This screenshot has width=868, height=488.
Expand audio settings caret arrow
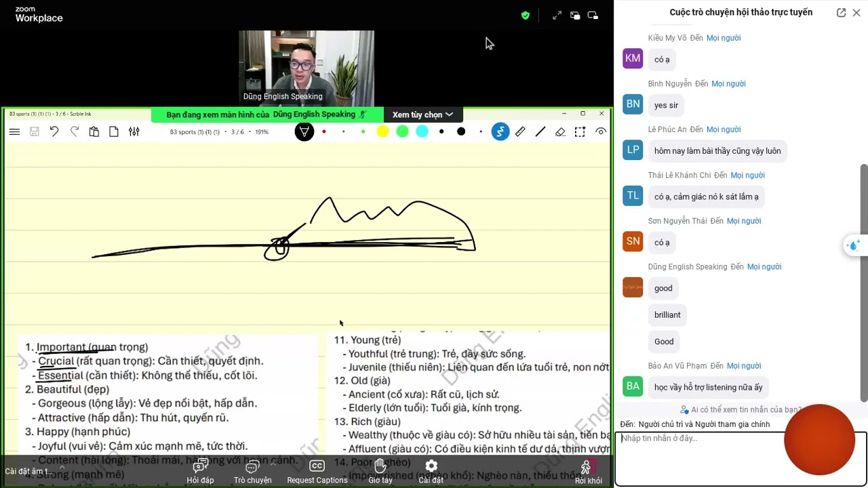pyautogui.click(x=62, y=467)
